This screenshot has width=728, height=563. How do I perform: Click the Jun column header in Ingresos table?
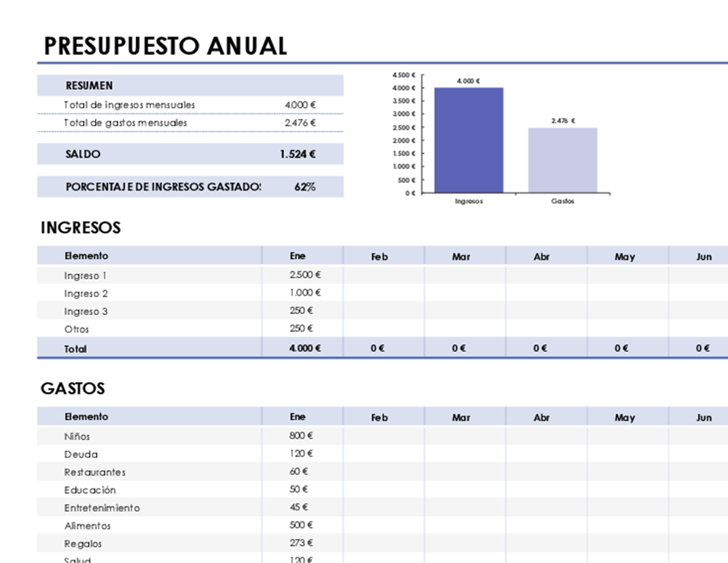click(704, 257)
